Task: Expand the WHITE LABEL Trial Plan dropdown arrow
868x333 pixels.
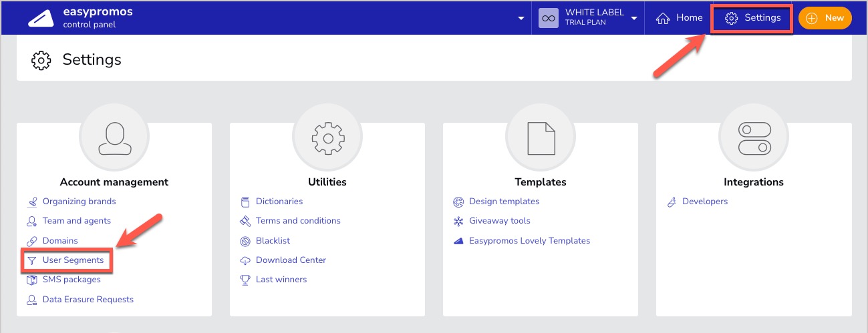Action: pyautogui.click(x=634, y=18)
